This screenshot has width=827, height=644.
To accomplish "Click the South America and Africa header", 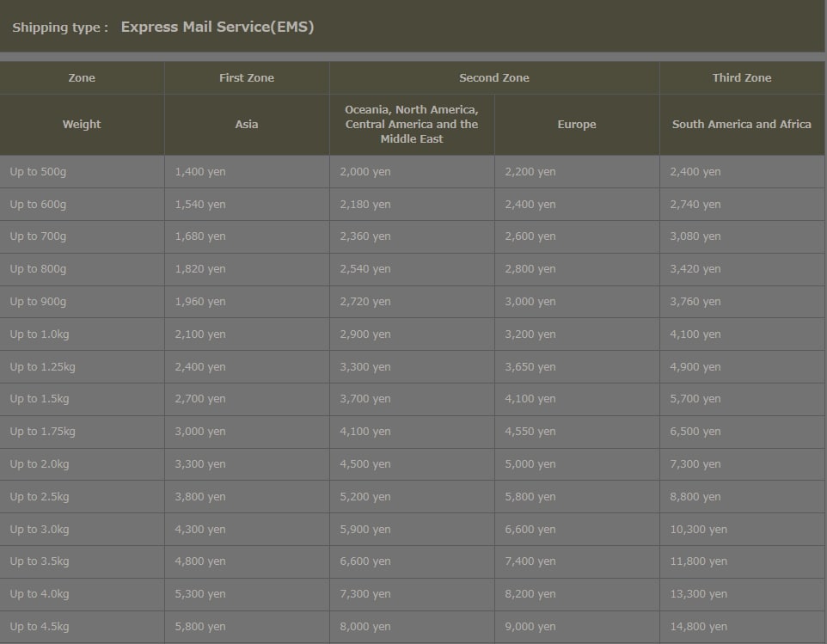I will point(741,124).
